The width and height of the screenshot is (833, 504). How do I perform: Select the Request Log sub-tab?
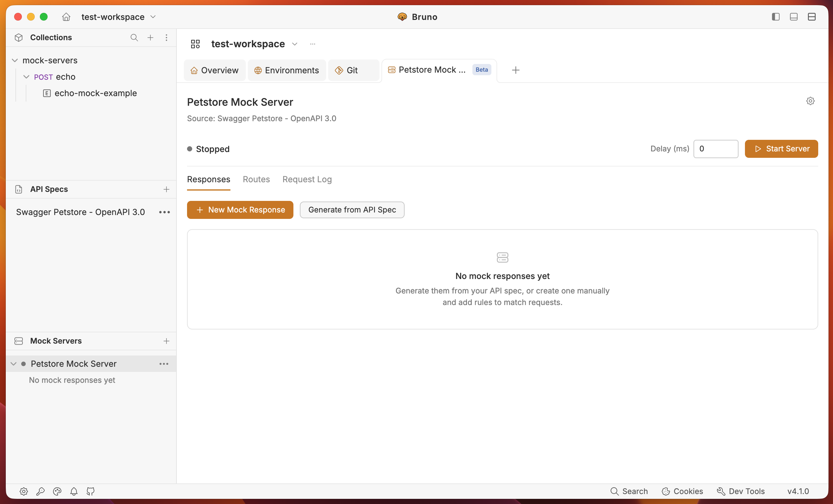(307, 179)
